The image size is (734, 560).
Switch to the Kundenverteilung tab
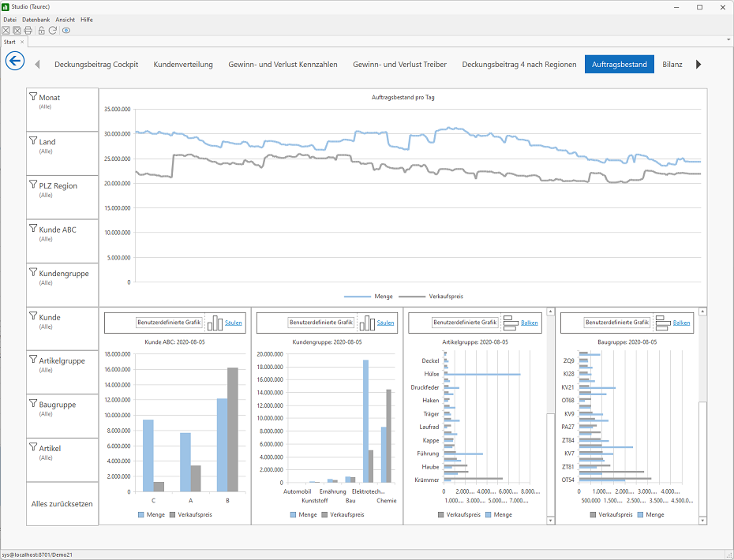[x=183, y=65]
